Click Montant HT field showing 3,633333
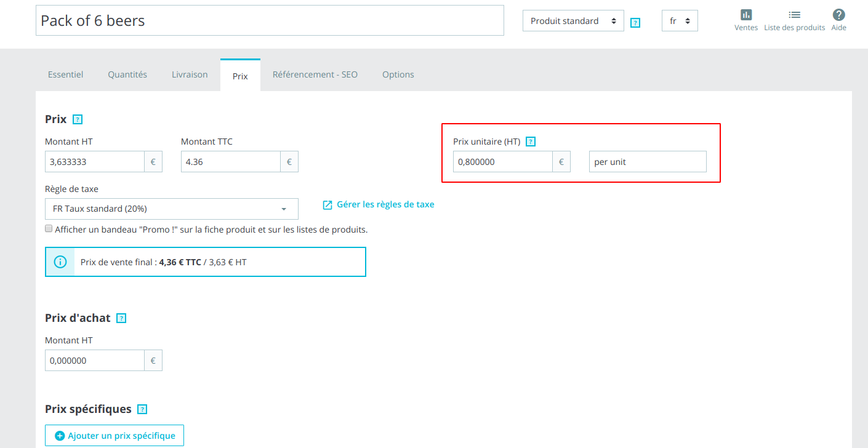The image size is (868, 448). tap(95, 162)
